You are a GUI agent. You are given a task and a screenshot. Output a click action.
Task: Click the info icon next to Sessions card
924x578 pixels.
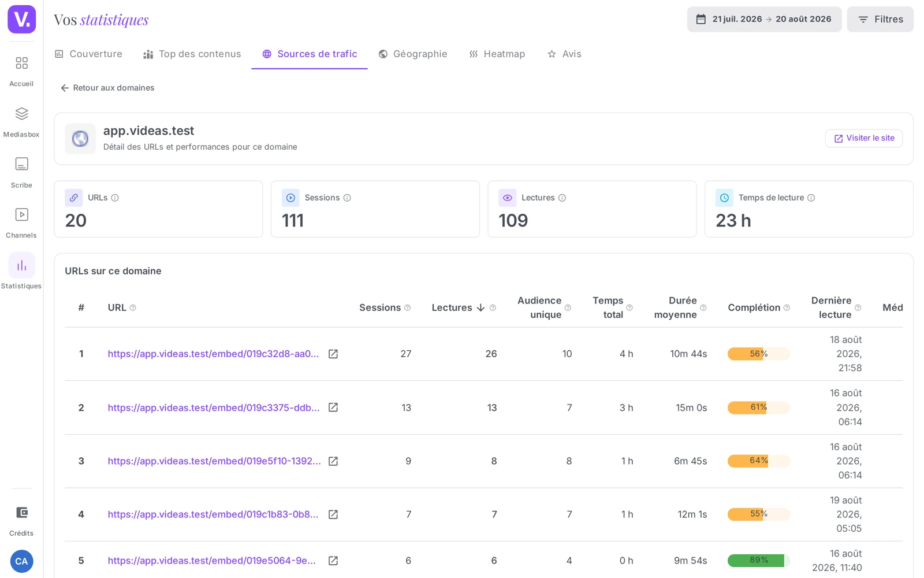tap(347, 198)
